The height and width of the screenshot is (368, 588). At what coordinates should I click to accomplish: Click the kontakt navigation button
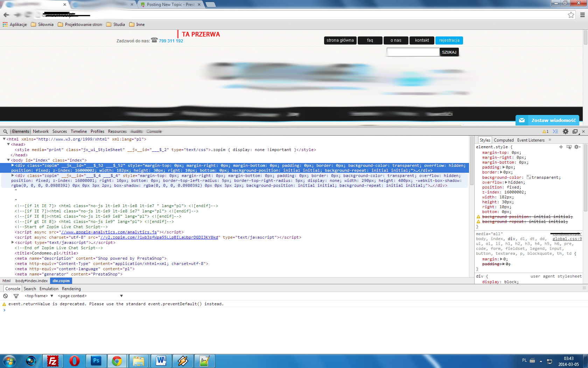click(422, 40)
